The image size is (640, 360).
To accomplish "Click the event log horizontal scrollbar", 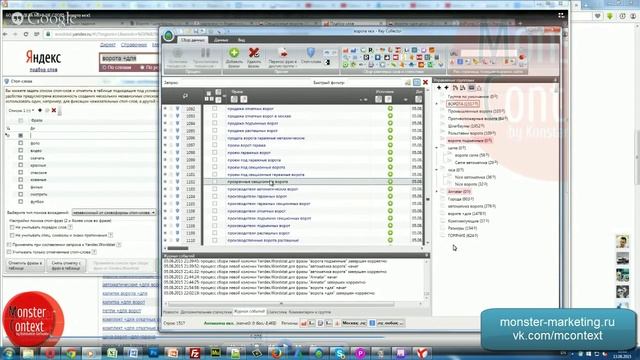I will click(281, 304).
